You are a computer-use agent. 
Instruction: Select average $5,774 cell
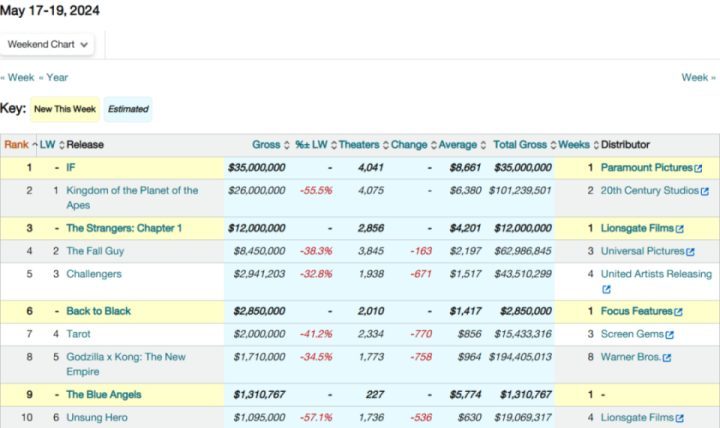click(x=465, y=394)
